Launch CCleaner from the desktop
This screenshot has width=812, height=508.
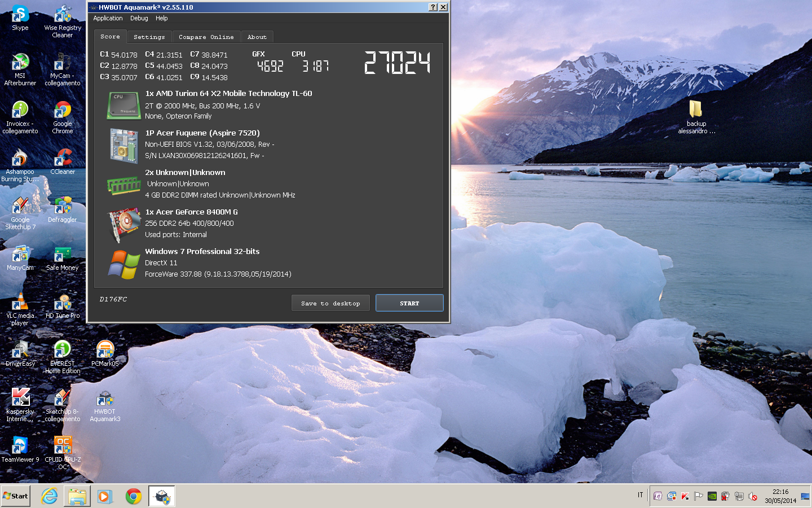point(63,161)
